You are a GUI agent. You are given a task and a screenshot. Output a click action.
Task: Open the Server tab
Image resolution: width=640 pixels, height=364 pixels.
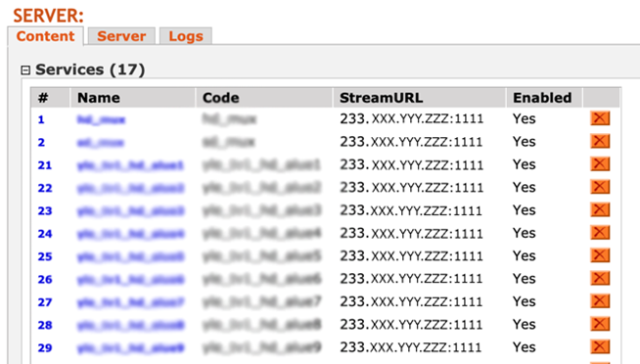pos(121,36)
